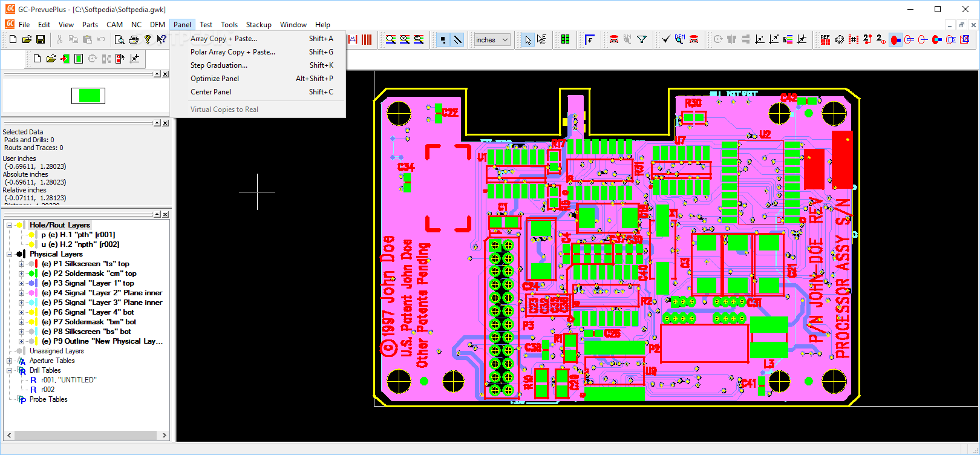
Task: Click the black checkmark icon
Action: 666,39
